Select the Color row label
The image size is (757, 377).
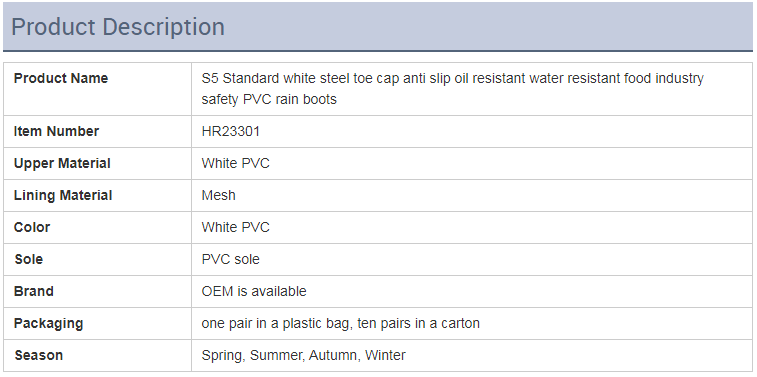[x=32, y=227]
